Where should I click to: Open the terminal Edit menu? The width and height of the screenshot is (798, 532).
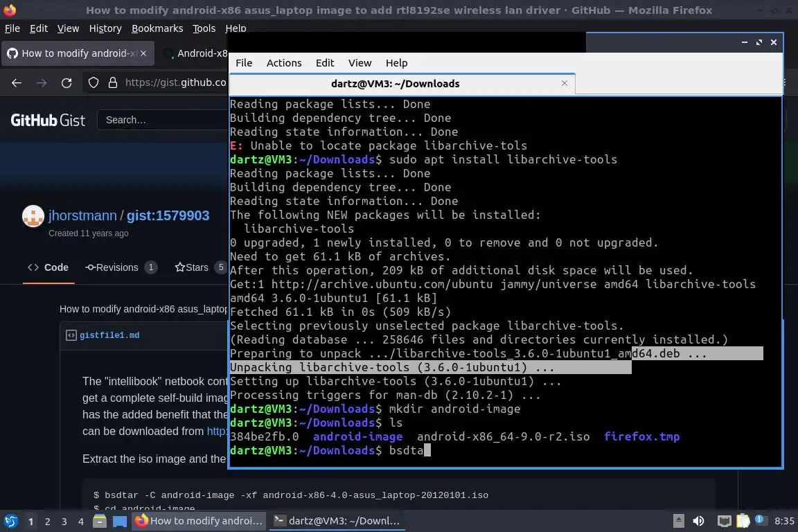pyautogui.click(x=325, y=62)
